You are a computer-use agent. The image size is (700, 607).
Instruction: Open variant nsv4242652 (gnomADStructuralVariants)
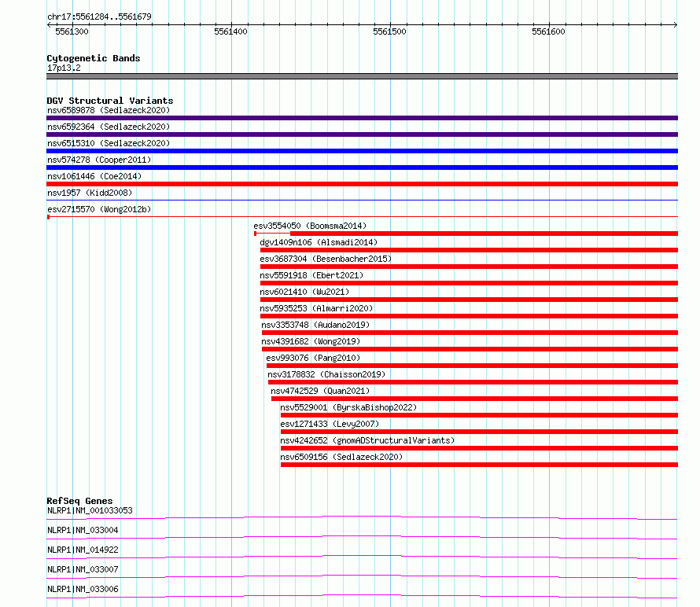point(367,440)
